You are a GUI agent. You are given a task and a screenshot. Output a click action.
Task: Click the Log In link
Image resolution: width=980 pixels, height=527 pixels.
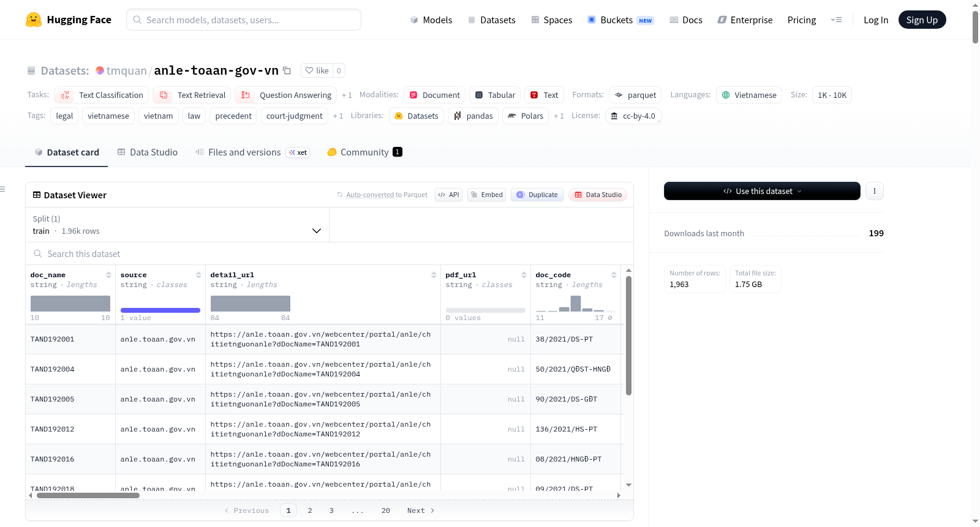(x=876, y=20)
